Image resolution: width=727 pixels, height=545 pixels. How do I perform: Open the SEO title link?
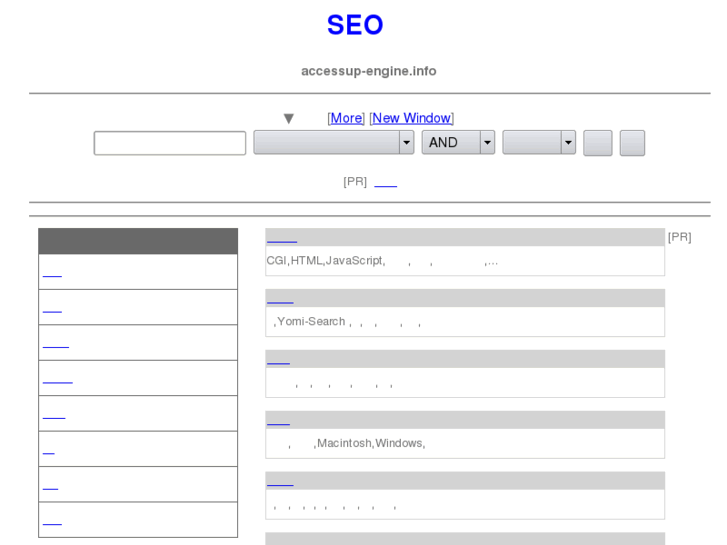pyautogui.click(x=355, y=25)
